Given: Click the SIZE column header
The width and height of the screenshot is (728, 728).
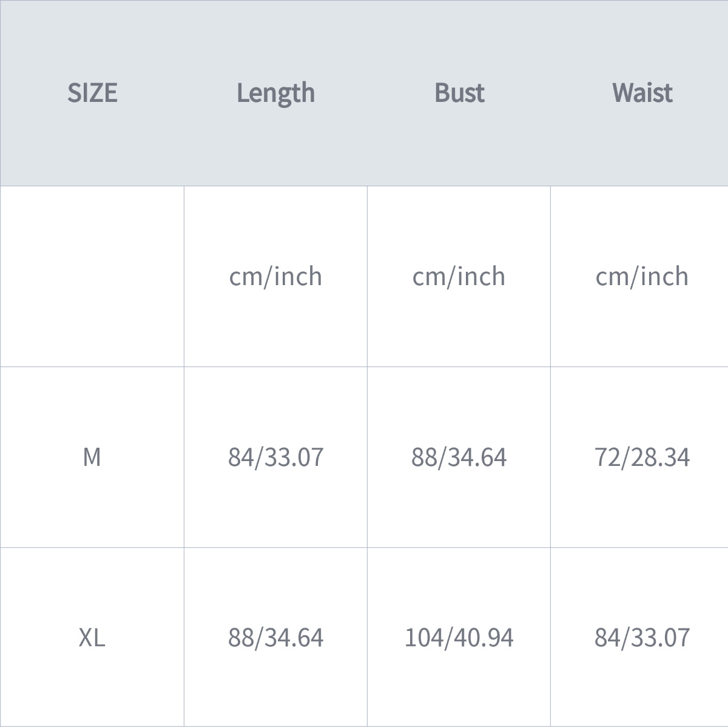Looking at the screenshot, I should [x=92, y=93].
